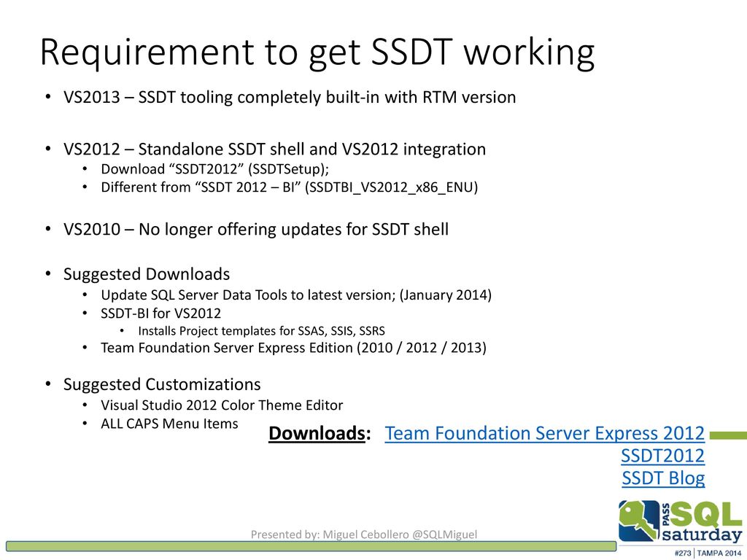Click the 'SSDT-BI for VS2012' line
Image resolution: width=747 pixels, height=560 pixels.
[161, 314]
